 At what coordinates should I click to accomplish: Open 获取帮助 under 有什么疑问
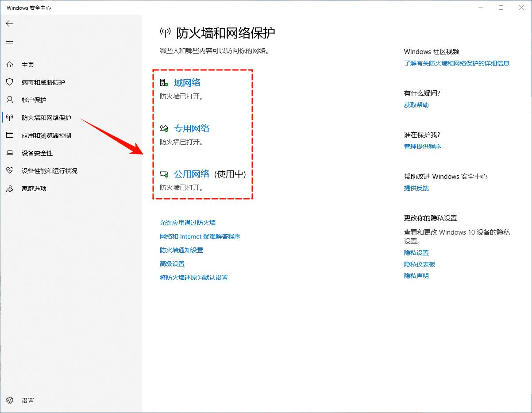click(x=416, y=105)
